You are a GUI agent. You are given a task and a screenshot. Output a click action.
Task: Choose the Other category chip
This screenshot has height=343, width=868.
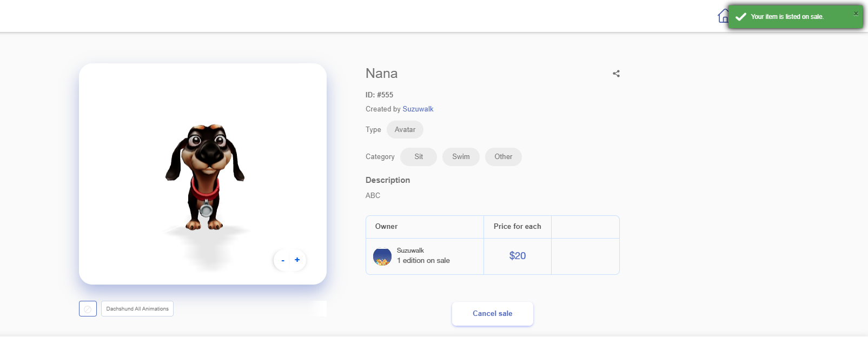click(x=503, y=157)
